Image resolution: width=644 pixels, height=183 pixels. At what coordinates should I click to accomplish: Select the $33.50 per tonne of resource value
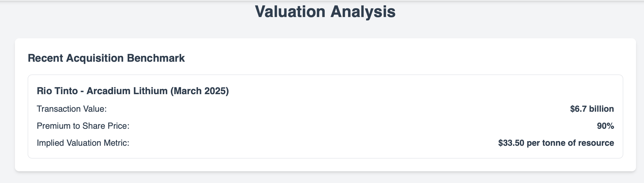(556, 143)
